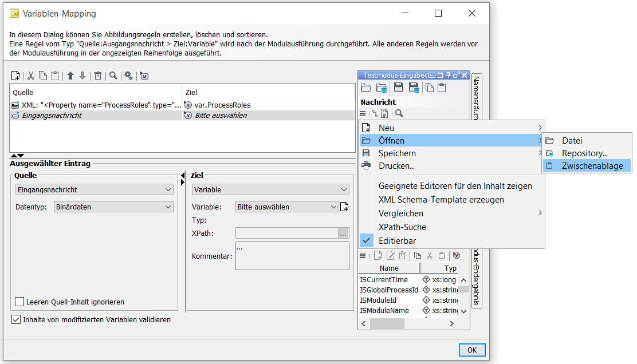This screenshot has width=637, height=364.
Task: Uncheck Inhalte von modifizierten Variablen validieren
Action: point(16,319)
